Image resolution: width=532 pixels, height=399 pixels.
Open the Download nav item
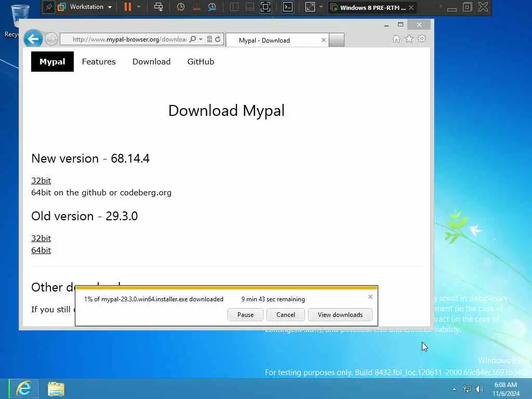point(151,62)
